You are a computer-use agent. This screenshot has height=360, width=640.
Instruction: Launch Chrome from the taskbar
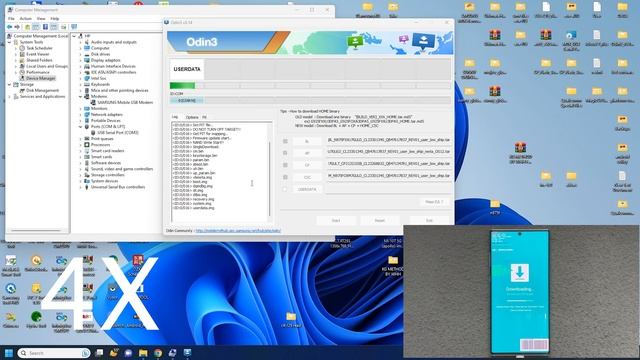pos(158,353)
